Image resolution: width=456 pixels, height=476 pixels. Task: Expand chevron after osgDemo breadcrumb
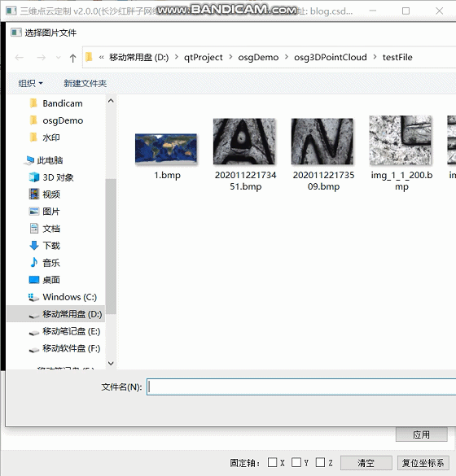287,57
